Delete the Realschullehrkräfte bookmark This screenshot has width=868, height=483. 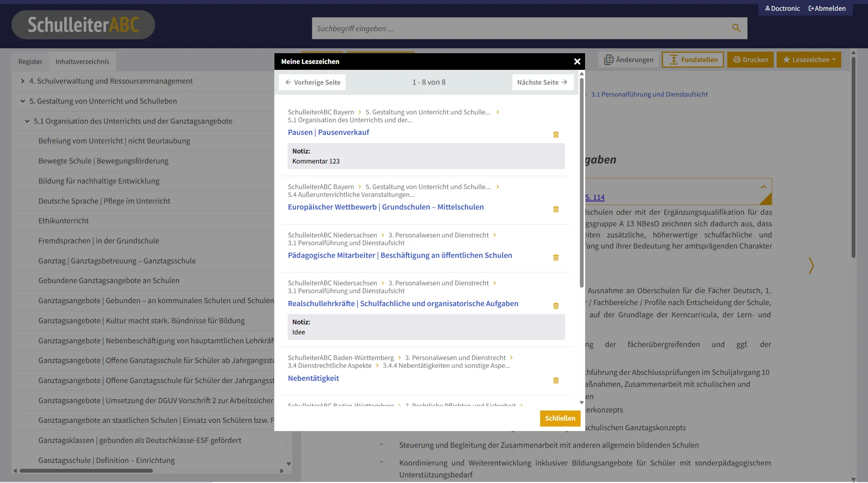coord(556,306)
